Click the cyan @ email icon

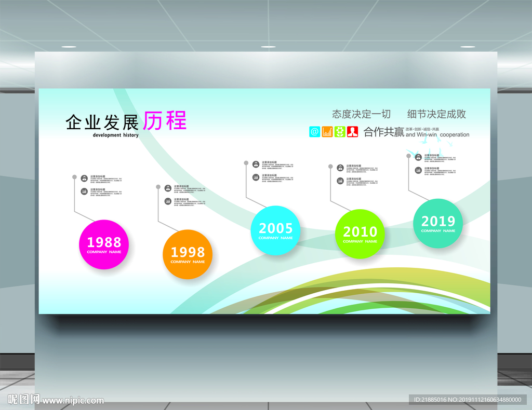[x=314, y=131]
